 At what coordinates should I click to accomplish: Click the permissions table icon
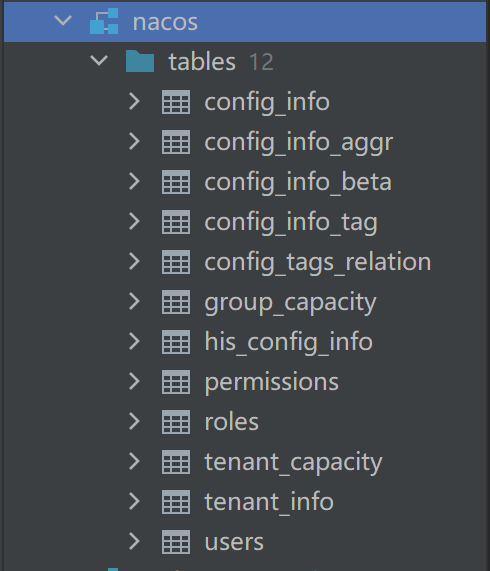coord(176,382)
